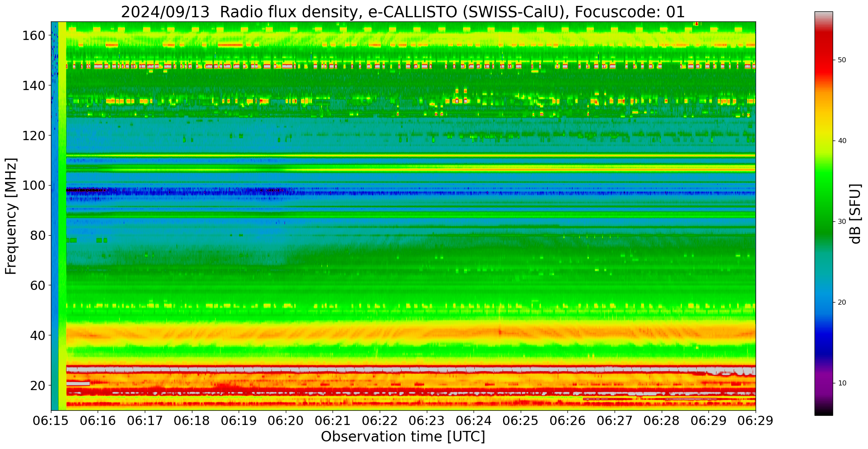Click the 06:19 time tick label
The image size is (868, 449).
click(239, 421)
